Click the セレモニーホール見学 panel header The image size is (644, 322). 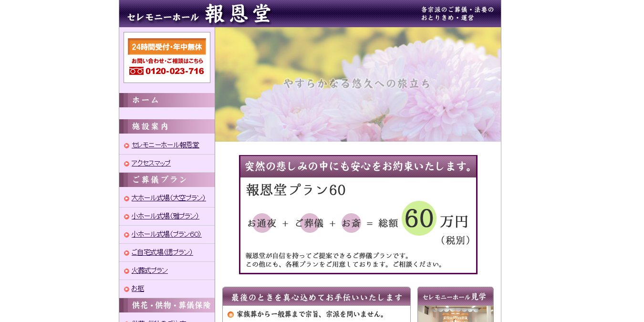pos(456,297)
